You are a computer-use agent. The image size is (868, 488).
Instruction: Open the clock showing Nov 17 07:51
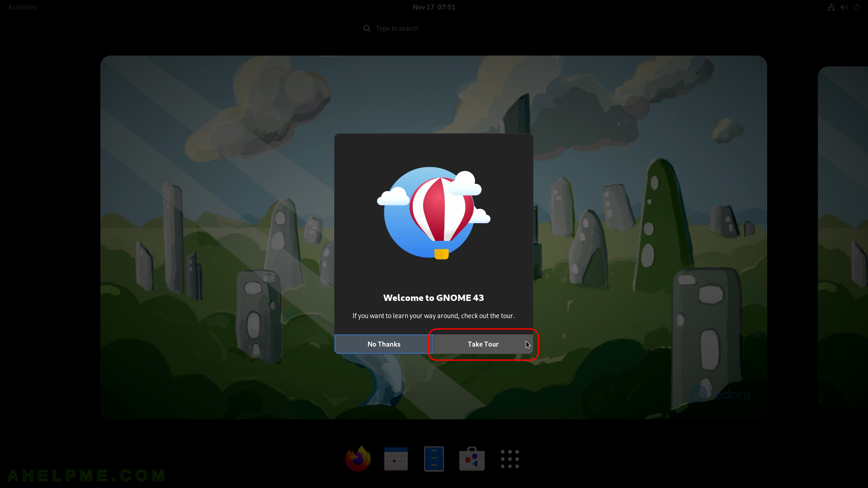[434, 7]
